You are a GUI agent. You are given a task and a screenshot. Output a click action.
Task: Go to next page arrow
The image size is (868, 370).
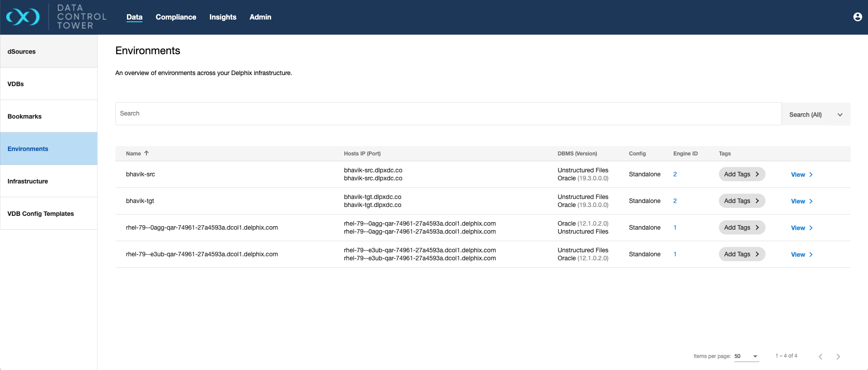tap(838, 356)
